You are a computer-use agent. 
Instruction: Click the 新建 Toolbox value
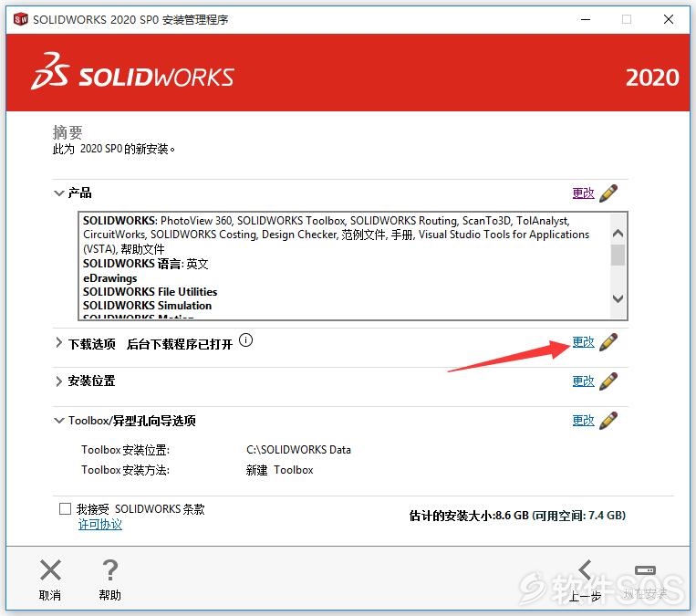pyautogui.click(x=280, y=470)
